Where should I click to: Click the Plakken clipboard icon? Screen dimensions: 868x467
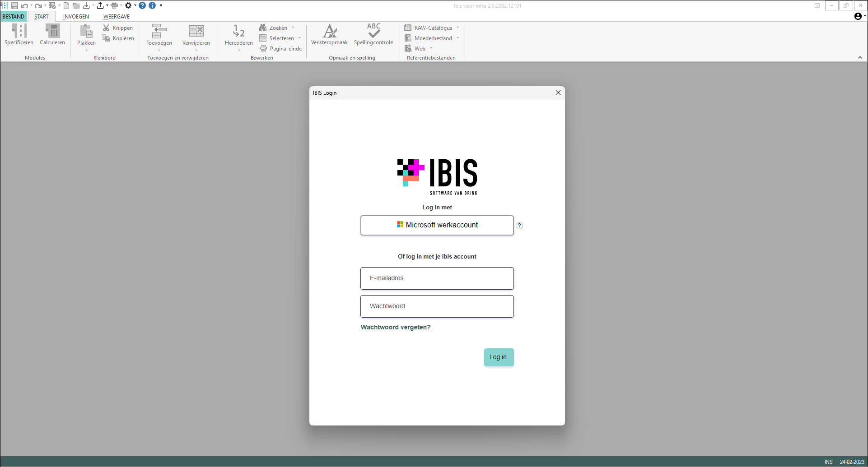tap(86, 32)
